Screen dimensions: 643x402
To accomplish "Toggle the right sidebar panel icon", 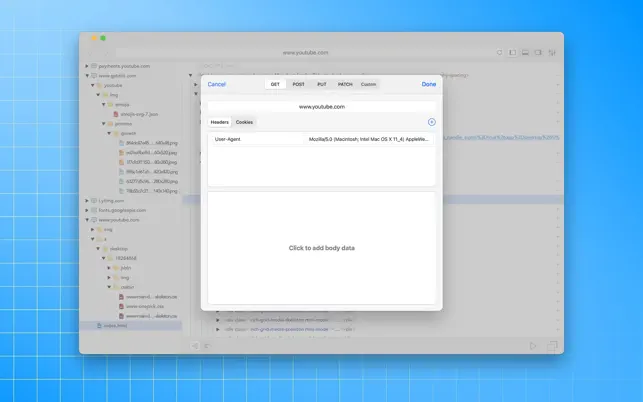I will (x=538, y=53).
